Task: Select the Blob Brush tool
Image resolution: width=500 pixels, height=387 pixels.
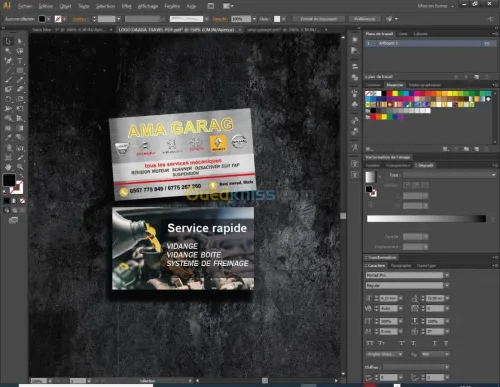Action: 8,89
